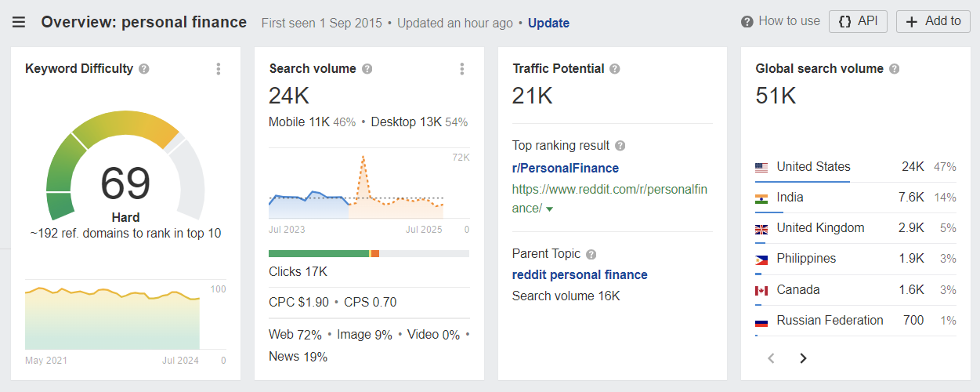Click the Global search volume help icon
Screen dimensions: 980x392
pos(894,69)
